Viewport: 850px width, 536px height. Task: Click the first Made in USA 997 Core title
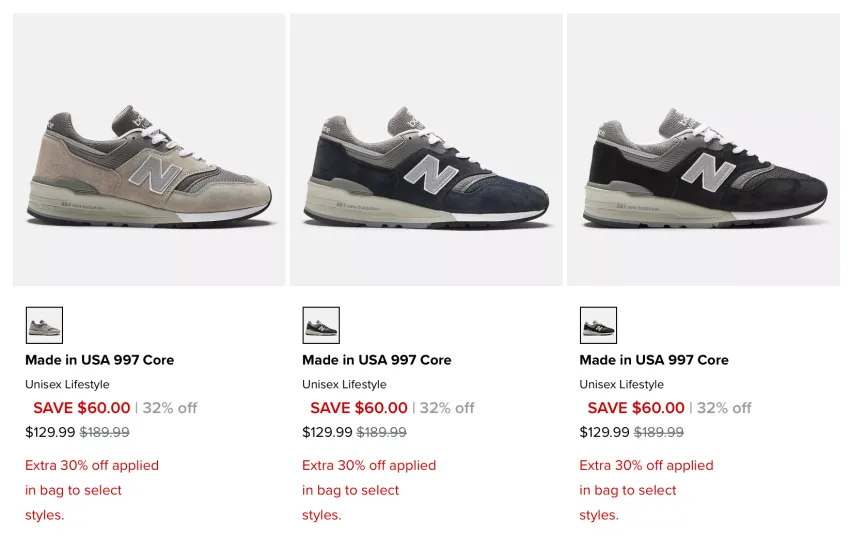[x=100, y=360]
